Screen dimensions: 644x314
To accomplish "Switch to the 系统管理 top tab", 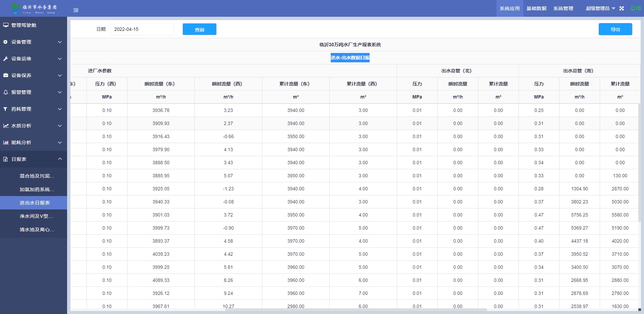I will (563, 8).
